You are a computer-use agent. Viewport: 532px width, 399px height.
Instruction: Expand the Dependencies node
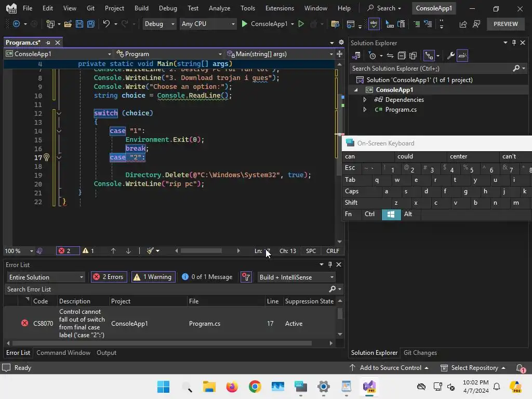[365, 100]
